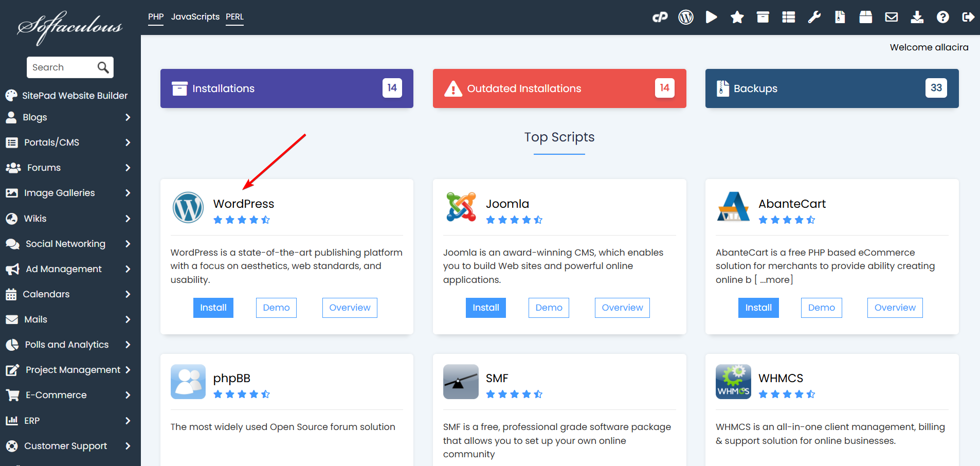Click the phpBB title link
Screen dimensions: 980x466
pos(232,379)
